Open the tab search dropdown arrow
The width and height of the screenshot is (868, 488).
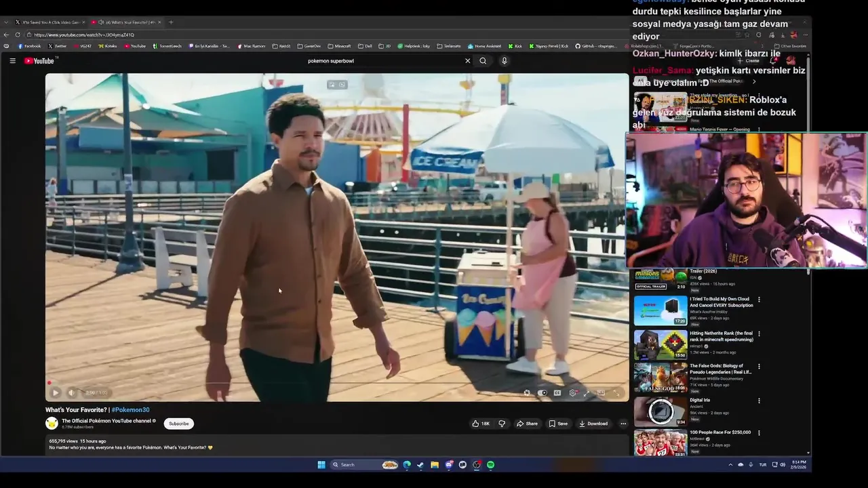[x=6, y=22]
